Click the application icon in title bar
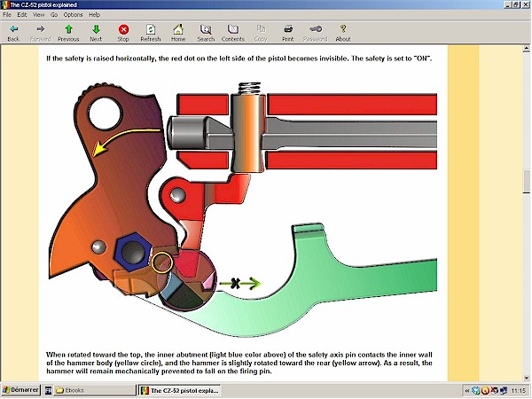The image size is (532, 399). click(4, 4)
